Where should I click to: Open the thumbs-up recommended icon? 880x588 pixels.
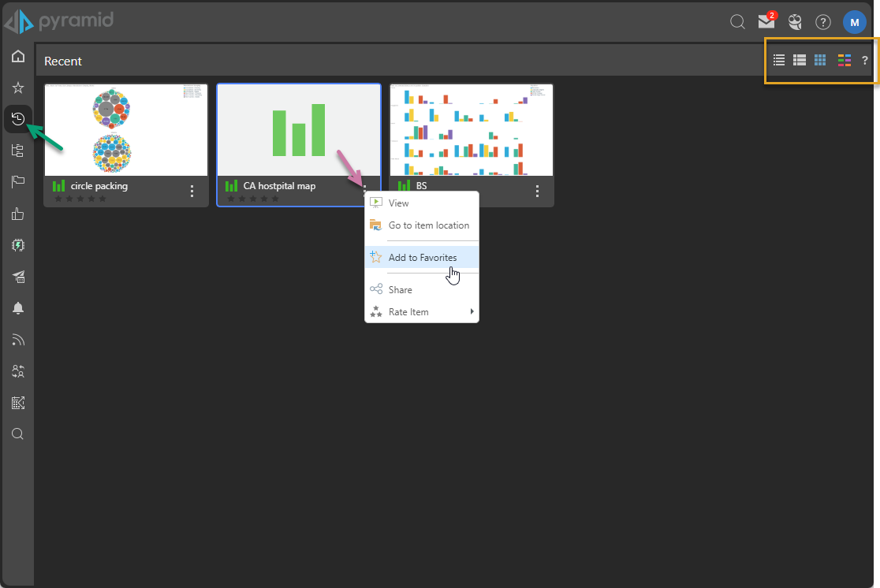coord(17,214)
